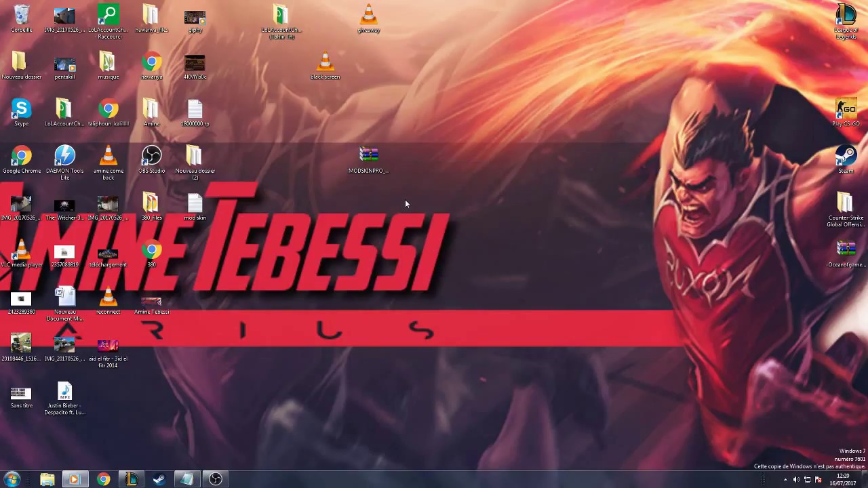Select the MODSKINPRO WinRAR archive
This screenshot has width=868, height=488.
[368, 159]
